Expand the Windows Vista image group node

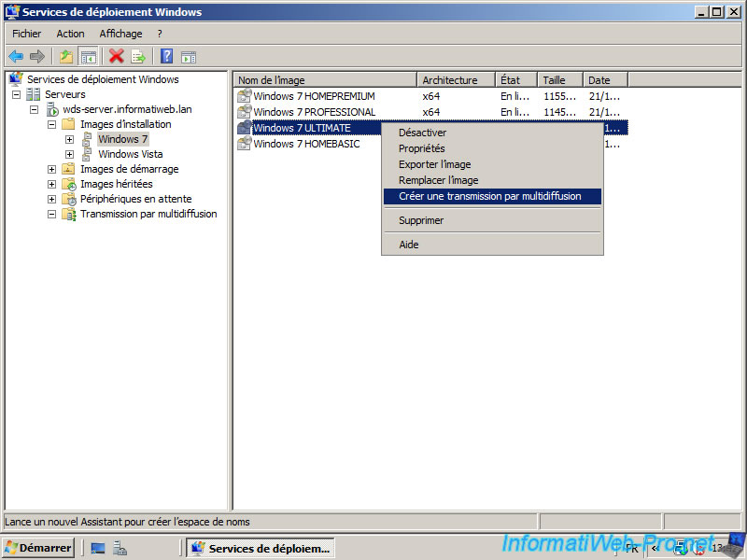click(x=69, y=154)
